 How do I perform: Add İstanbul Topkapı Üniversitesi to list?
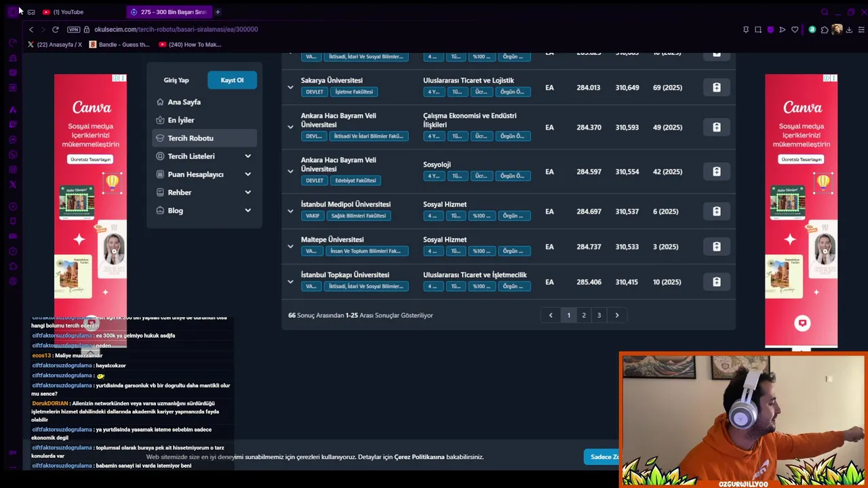[x=716, y=282]
